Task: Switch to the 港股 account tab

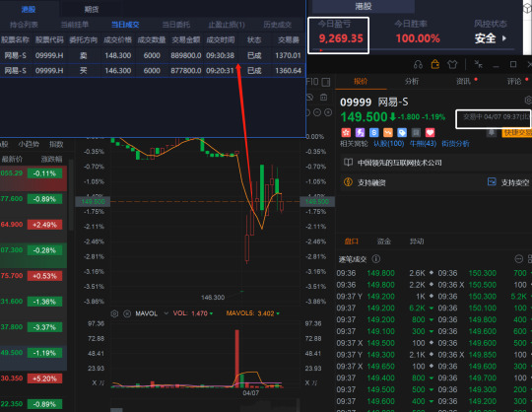Action: click(x=29, y=9)
